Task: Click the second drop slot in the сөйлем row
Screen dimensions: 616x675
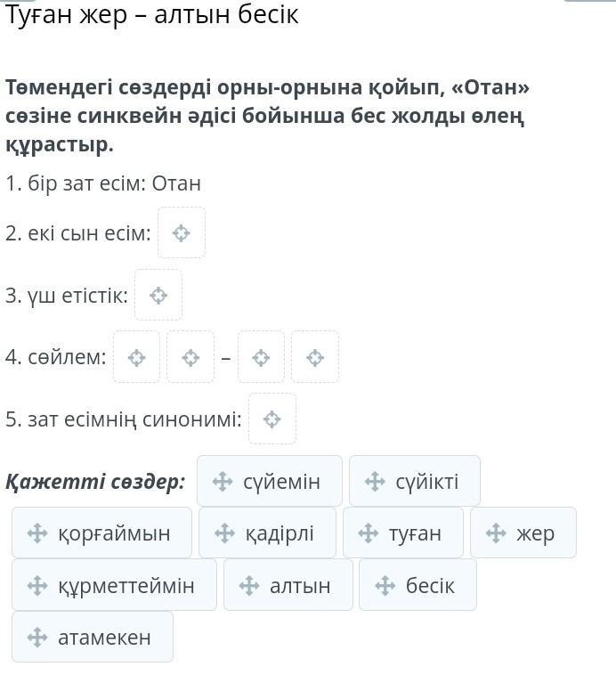Action: coord(190,357)
